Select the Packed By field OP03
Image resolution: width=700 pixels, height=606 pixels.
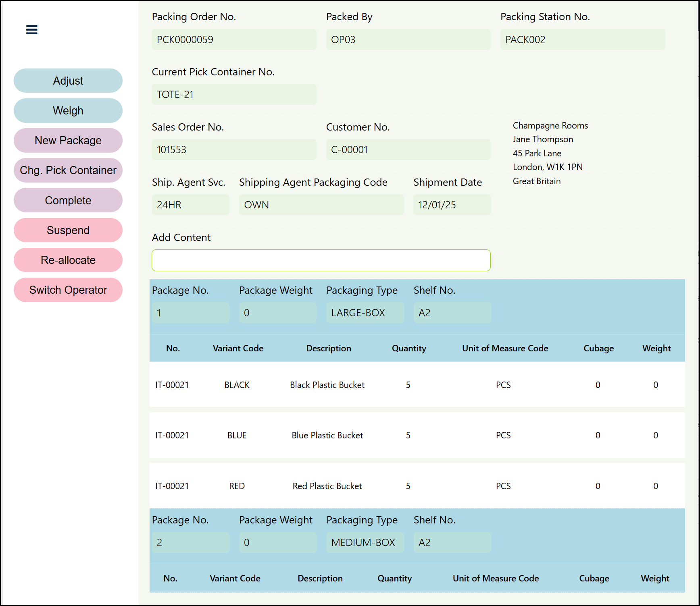point(408,39)
